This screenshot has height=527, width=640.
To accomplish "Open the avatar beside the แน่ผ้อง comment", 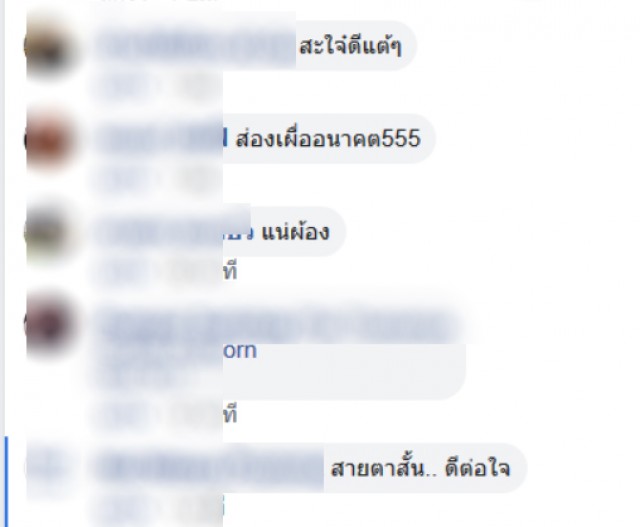I will click(x=48, y=232).
